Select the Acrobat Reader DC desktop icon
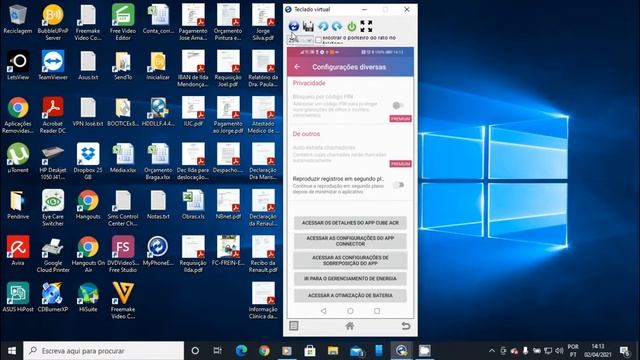The height and width of the screenshot is (360, 640). coord(53,115)
